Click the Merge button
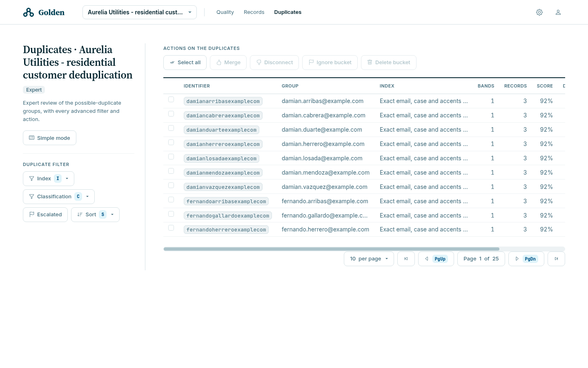The width and height of the screenshot is (588, 368). (228, 63)
